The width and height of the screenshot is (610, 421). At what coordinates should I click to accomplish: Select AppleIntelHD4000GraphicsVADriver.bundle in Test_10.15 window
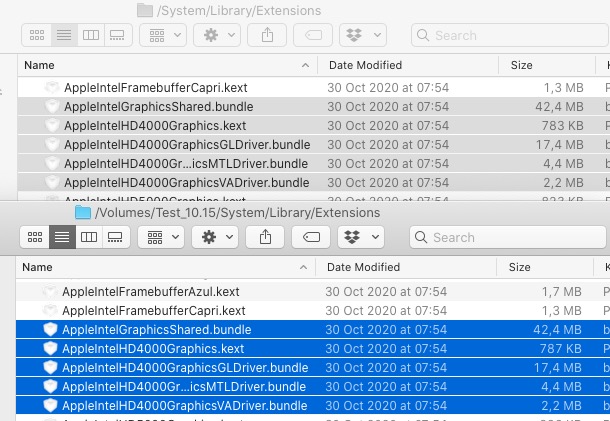click(x=313, y=406)
